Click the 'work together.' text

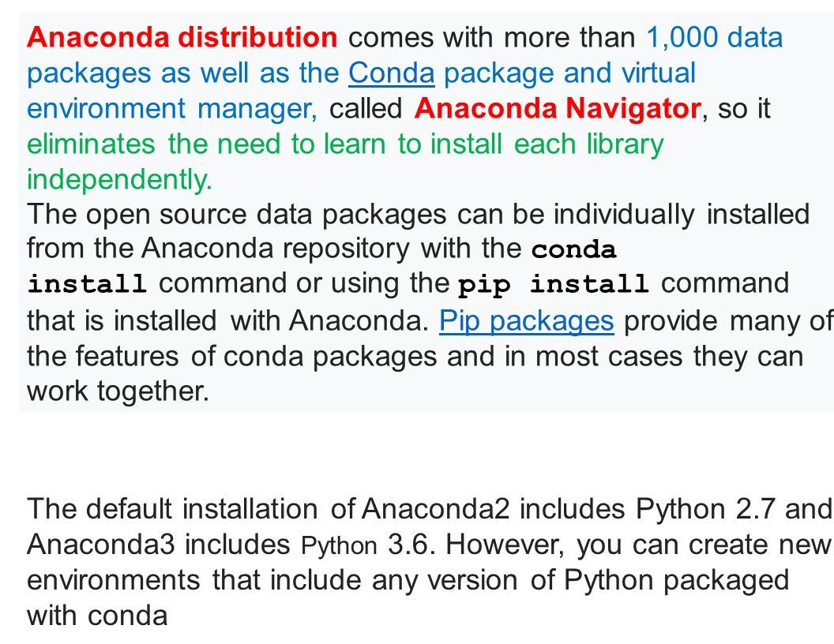point(118,391)
